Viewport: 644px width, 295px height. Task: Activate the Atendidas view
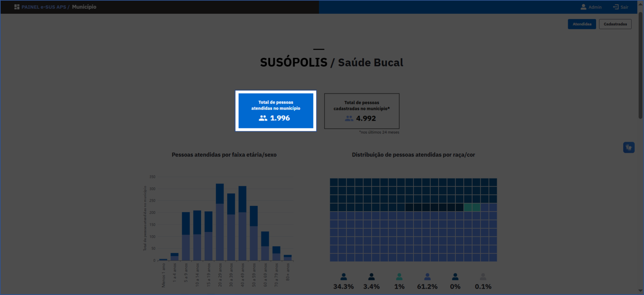pos(582,24)
